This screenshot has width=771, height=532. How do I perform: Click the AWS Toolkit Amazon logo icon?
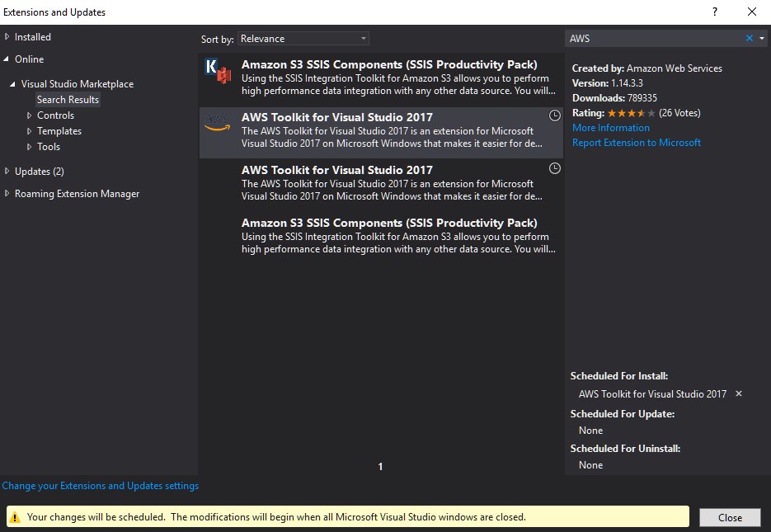click(217, 124)
